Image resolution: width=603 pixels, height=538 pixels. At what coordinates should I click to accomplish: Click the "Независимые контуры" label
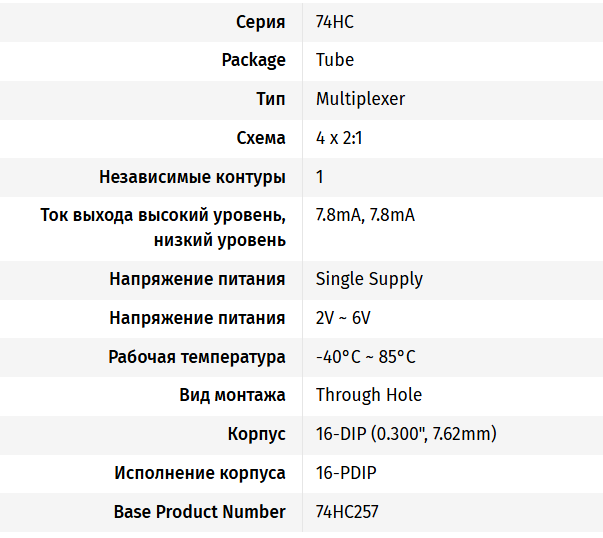click(x=192, y=177)
